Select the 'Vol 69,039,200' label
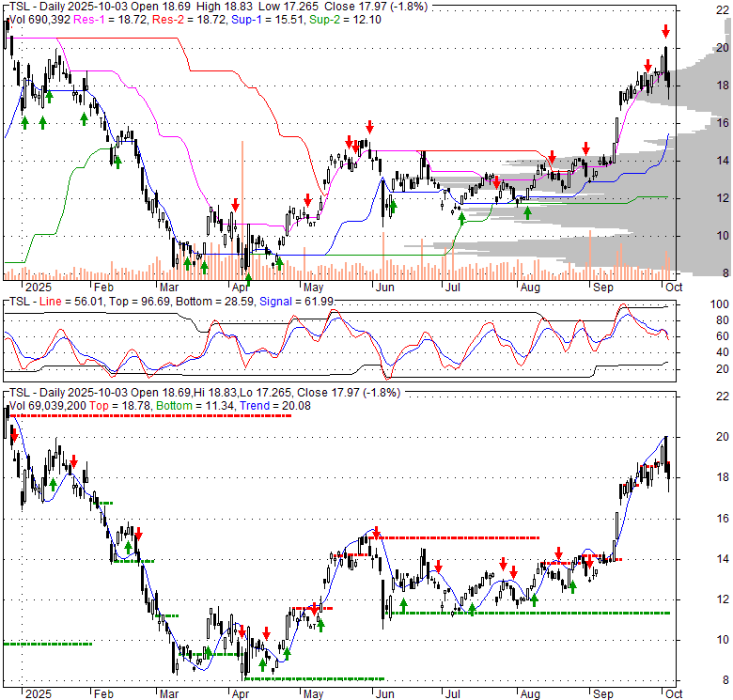The width and height of the screenshot is (733, 700). point(48,406)
